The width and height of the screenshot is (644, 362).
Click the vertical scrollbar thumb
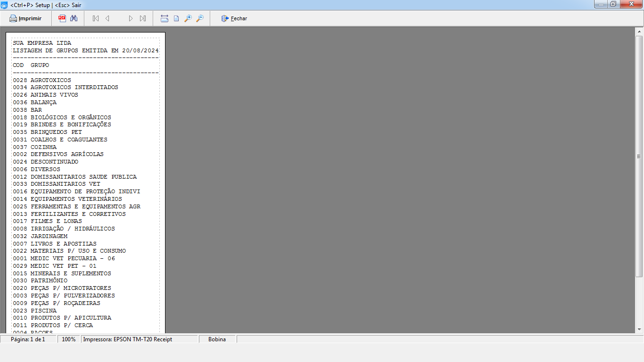(639, 156)
